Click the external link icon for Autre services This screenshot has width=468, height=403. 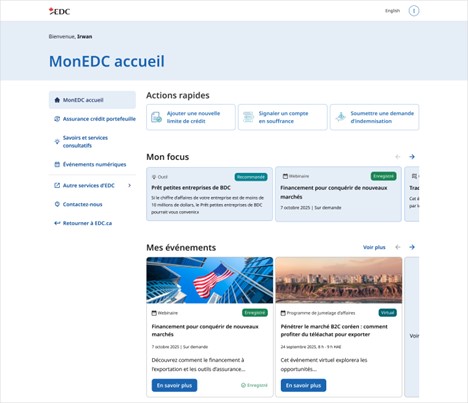57,185
